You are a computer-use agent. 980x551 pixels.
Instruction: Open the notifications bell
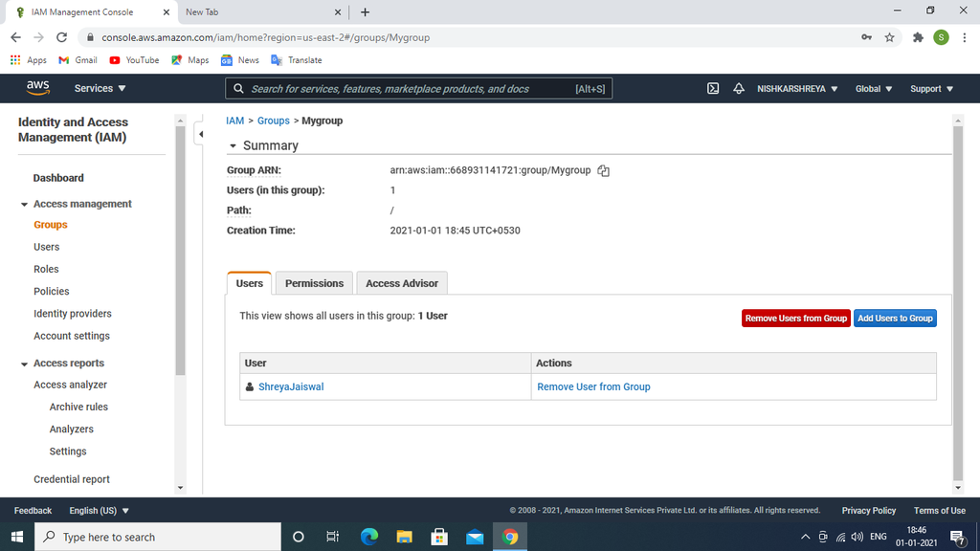pyautogui.click(x=738, y=88)
